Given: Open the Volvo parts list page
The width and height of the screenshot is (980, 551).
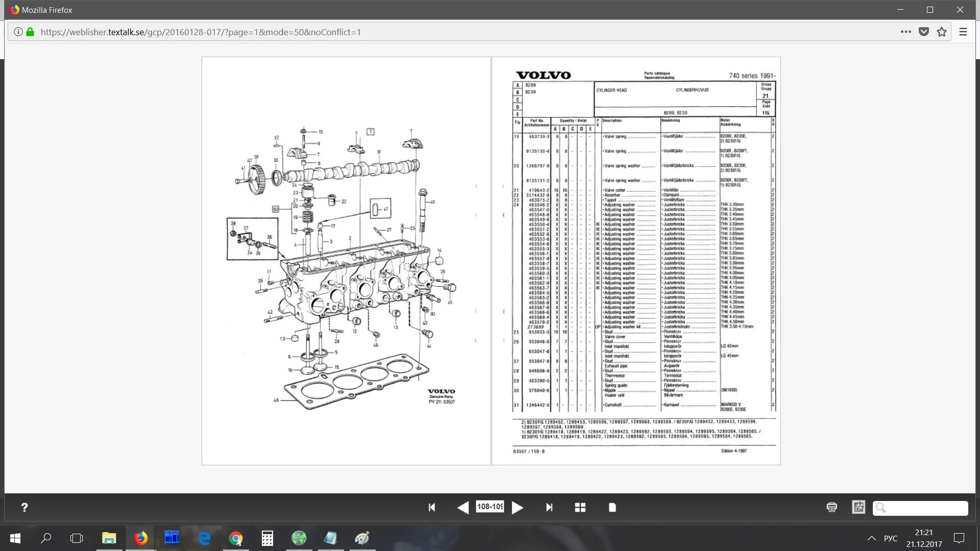Looking at the screenshot, I should [x=636, y=261].
